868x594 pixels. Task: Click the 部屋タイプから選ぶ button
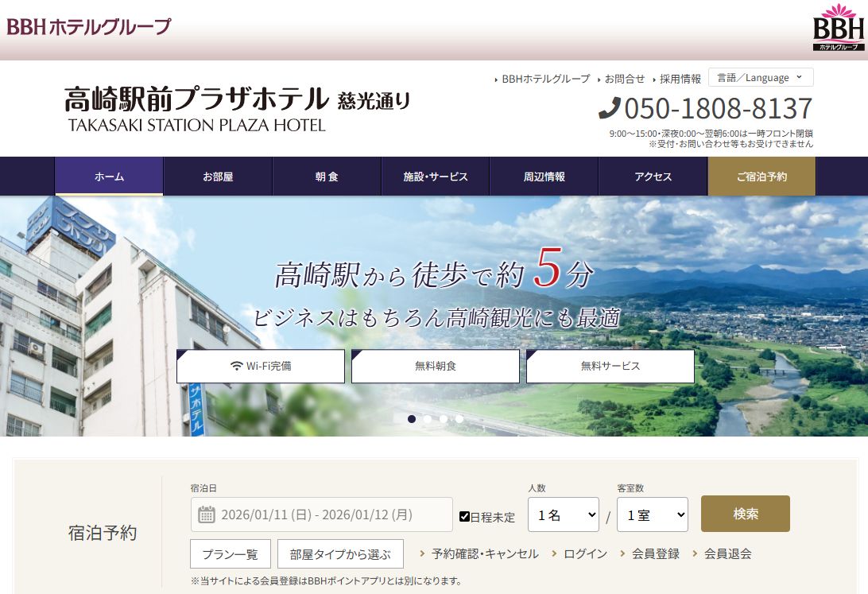tap(339, 553)
